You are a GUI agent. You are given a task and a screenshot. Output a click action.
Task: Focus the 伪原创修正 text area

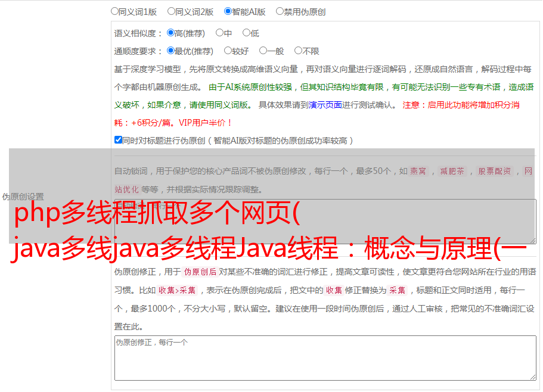tap(324, 357)
